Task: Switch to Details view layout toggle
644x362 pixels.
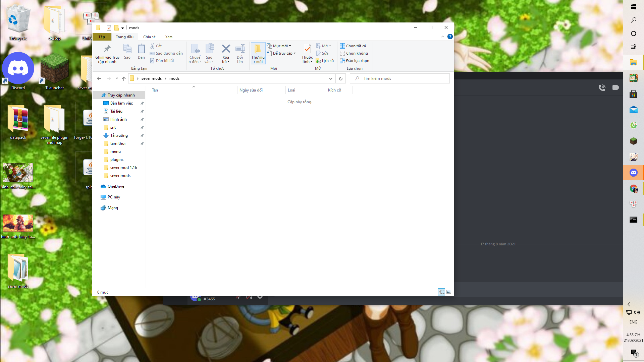Action: click(x=441, y=292)
